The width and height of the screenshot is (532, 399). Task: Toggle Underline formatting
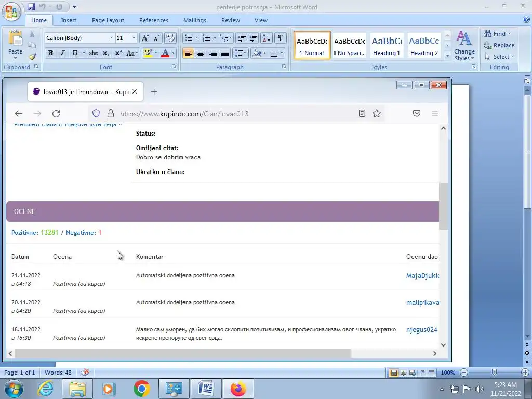click(75, 53)
